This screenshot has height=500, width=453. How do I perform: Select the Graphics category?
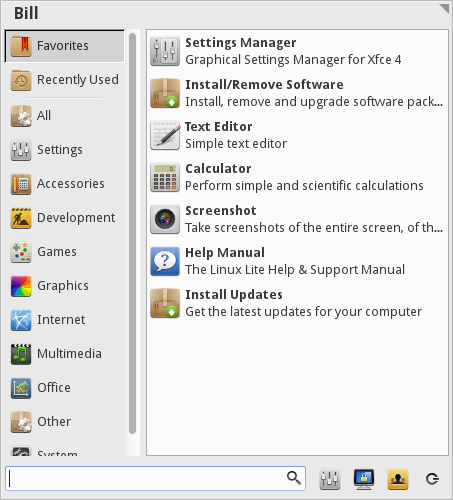[65, 286]
